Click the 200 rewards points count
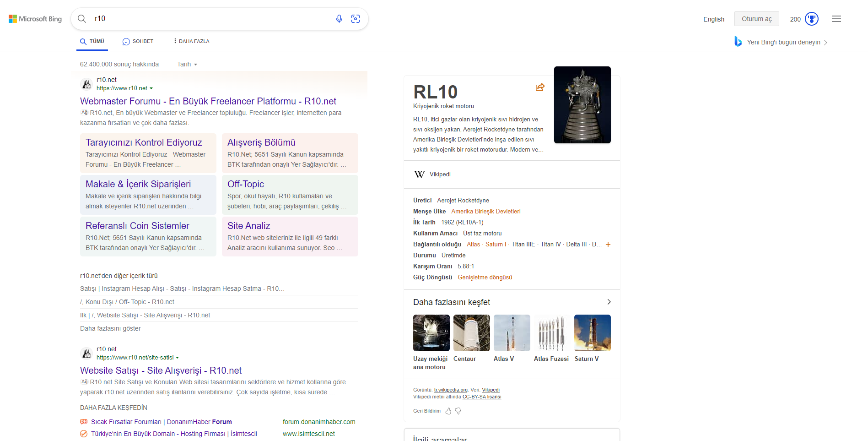 [795, 19]
